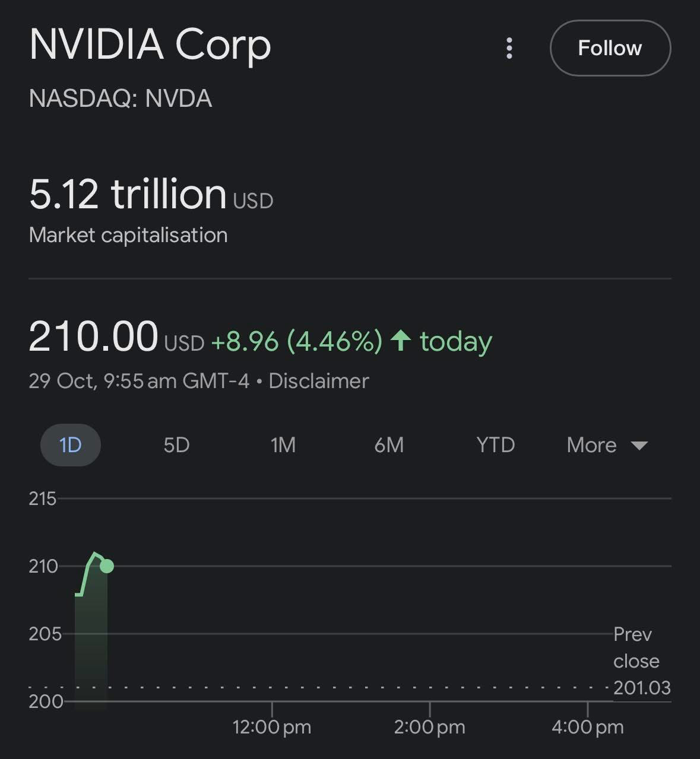This screenshot has height=759, width=700.
Task: Switch to the 5D chart range
Action: coord(176,445)
